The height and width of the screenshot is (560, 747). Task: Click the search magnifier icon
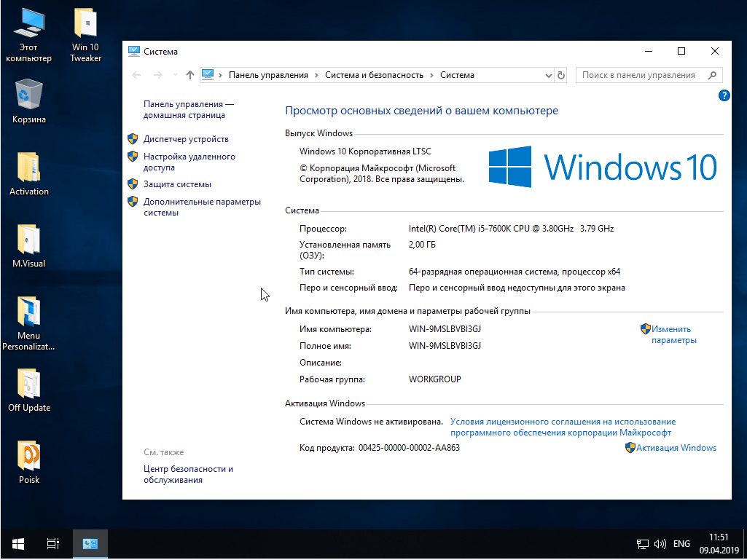(713, 75)
